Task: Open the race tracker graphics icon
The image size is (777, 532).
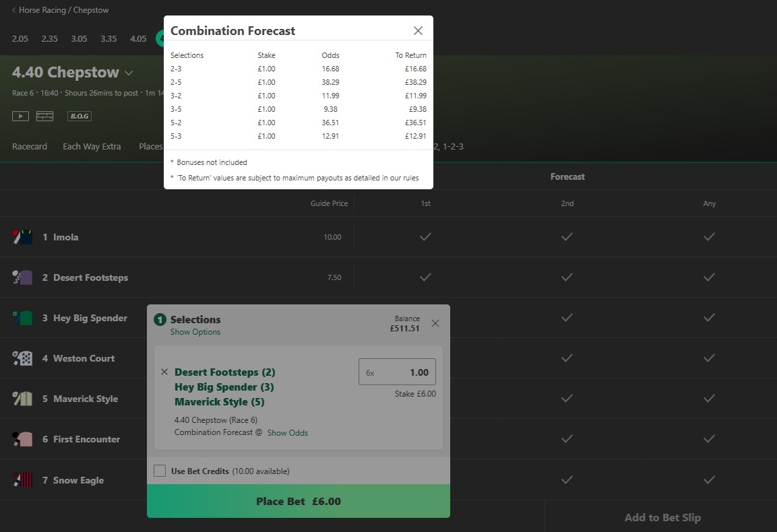Action: (x=44, y=116)
